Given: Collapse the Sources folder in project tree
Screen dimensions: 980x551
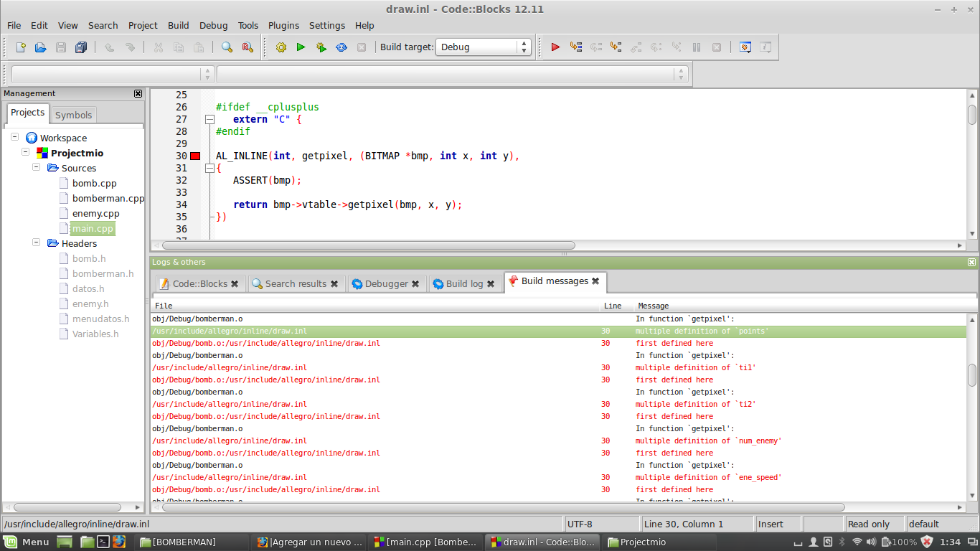Looking at the screenshot, I should click(37, 168).
